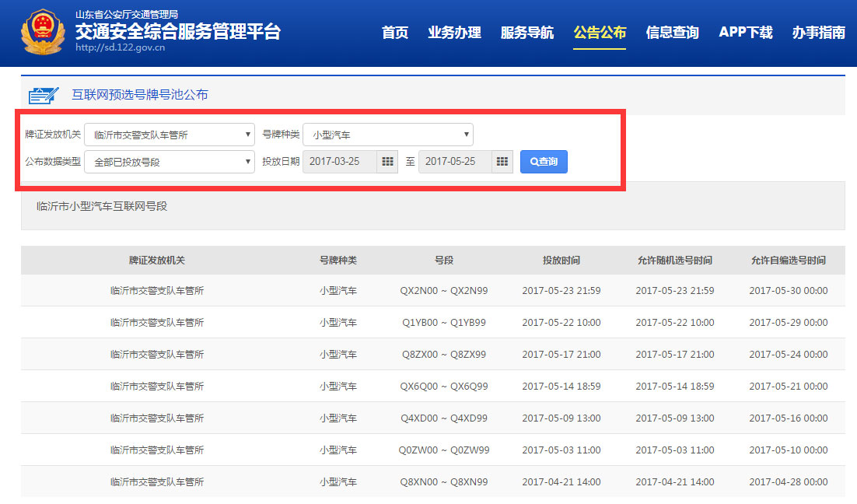Open the 号牌种类 dropdown showing 小型汽车
This screenshot has height=504, width=857.
[x=387, y=134]
